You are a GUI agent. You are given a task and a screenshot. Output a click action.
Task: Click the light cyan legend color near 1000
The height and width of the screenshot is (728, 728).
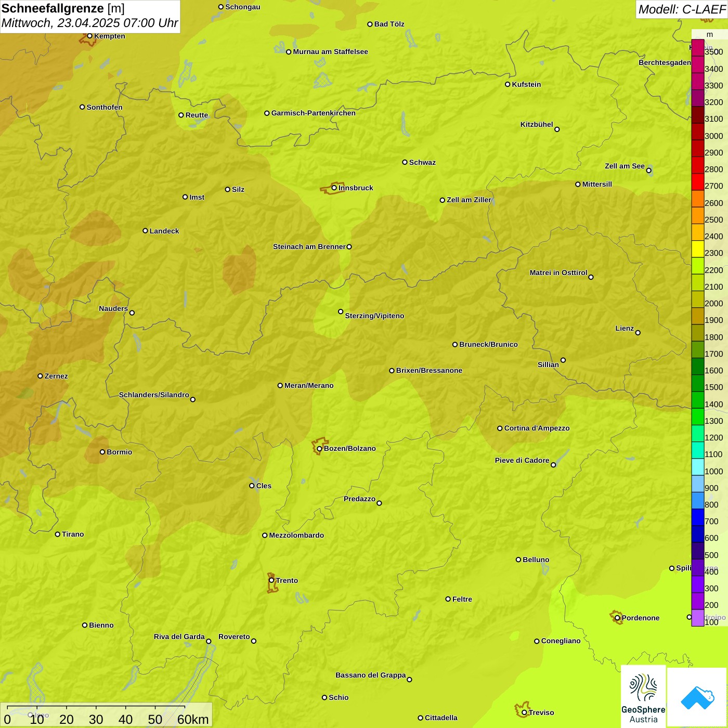coord(697,467)
